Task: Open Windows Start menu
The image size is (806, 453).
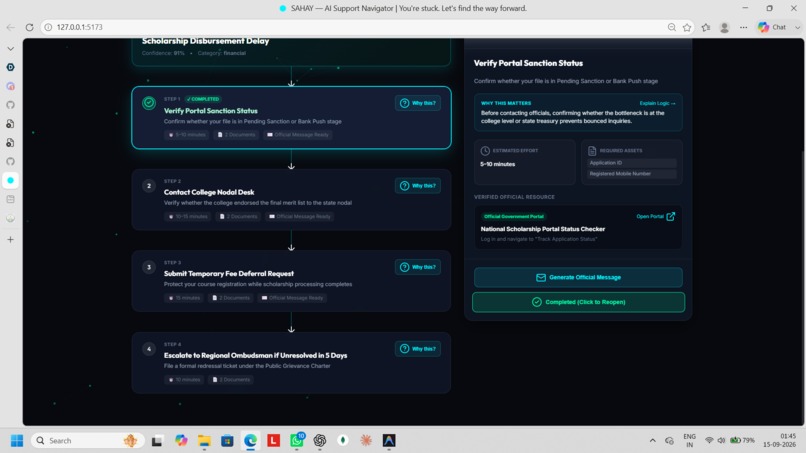Action: point(17,441)
